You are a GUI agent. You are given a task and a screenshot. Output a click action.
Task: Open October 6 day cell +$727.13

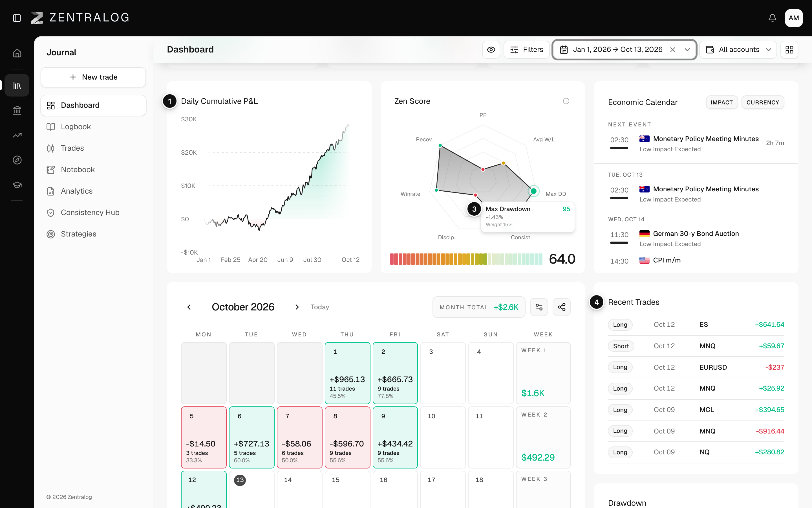click(x=252, y=437)
